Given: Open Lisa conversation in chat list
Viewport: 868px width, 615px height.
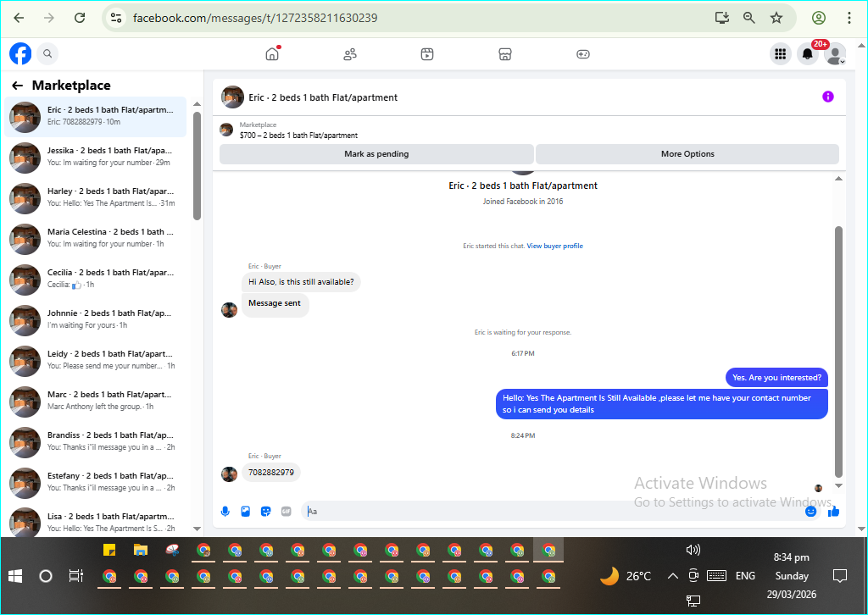Looking at the screenshot, I should [x=95, y=521].
